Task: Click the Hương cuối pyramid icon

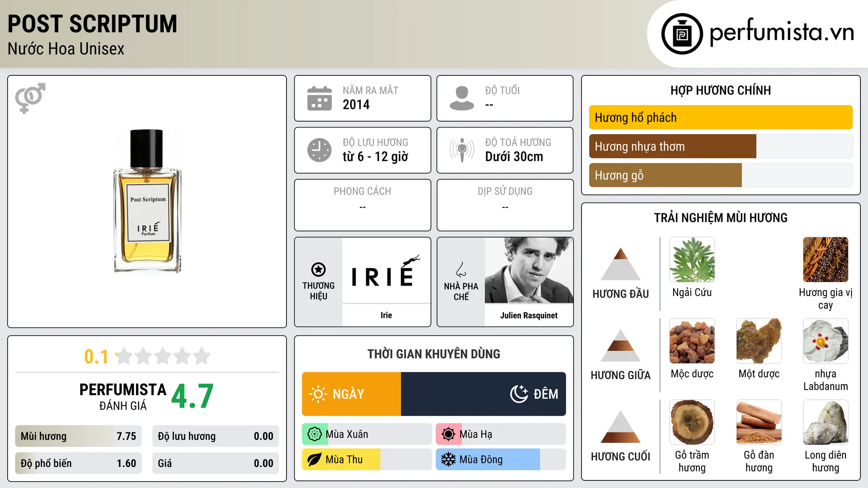Action: pyautogui.click(x=620, y=427)
